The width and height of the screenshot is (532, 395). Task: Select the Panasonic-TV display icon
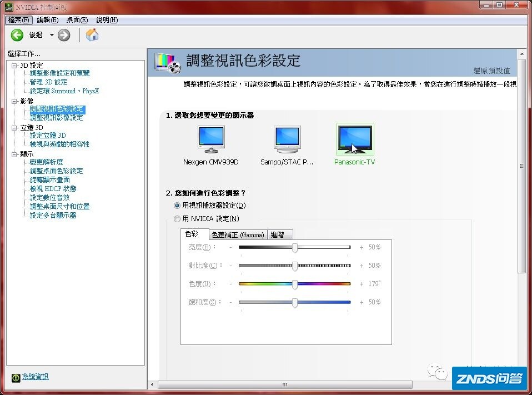point(355,139)
